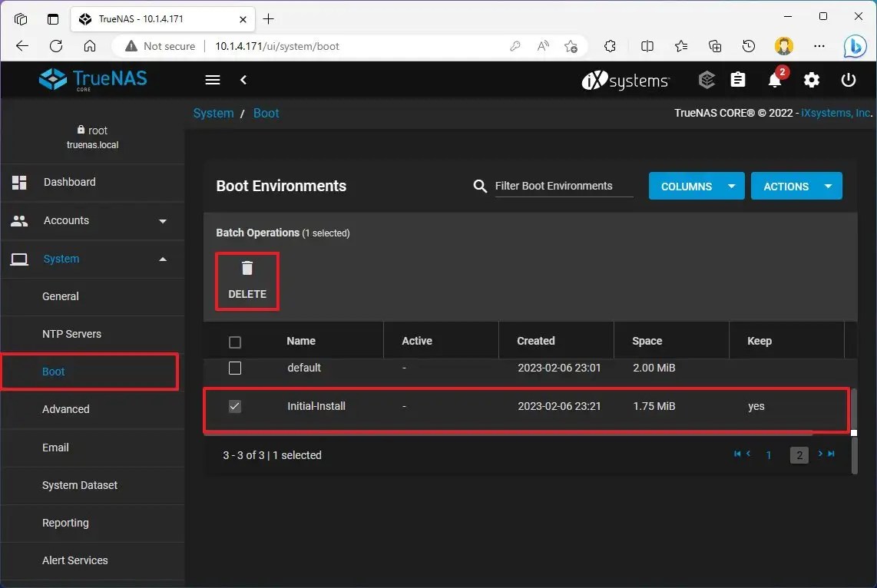Click the power options icon
Screen dimensions: 877x588
849,80
